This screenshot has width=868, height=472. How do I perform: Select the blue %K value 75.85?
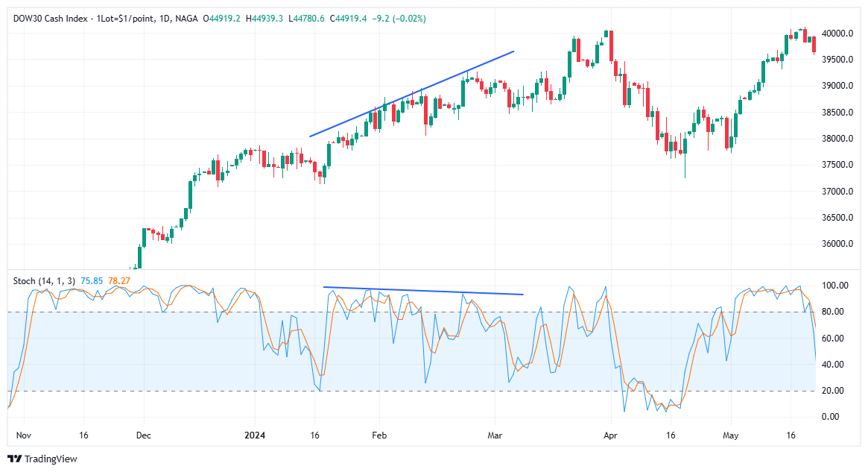[92, 280]
